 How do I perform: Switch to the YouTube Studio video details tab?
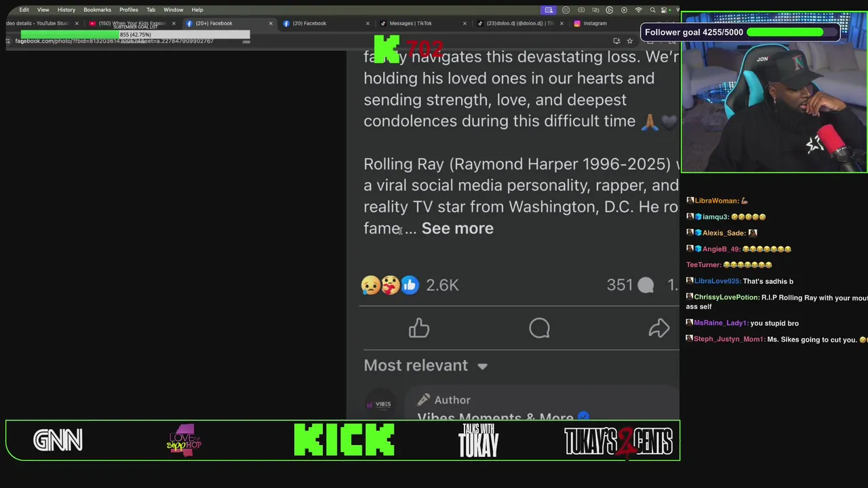click(37, 23)
